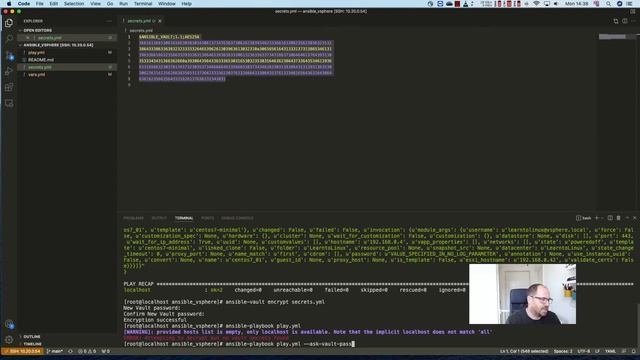Open the Remote Explorer view
This screenshot has height=360, width=640.
[9, 104]
